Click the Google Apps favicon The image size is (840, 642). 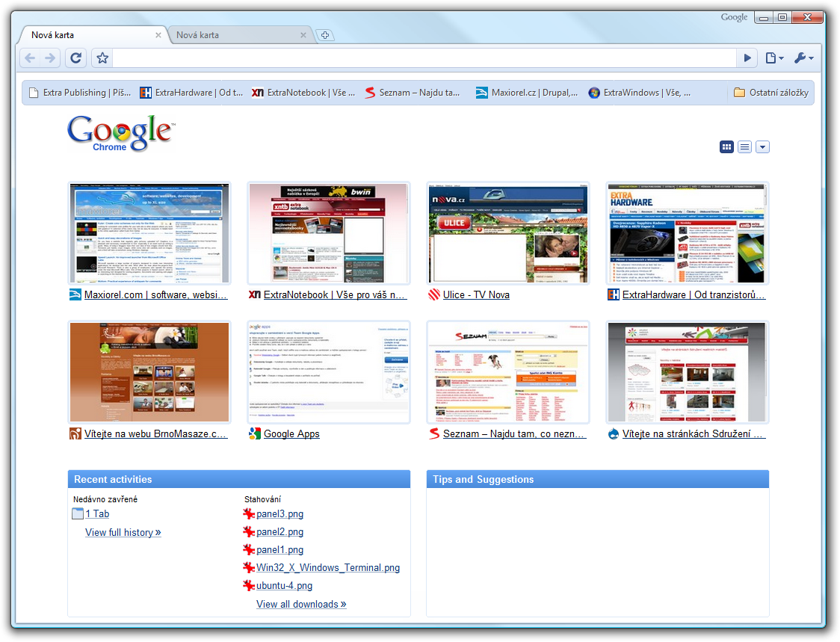[x=254, y=433]
